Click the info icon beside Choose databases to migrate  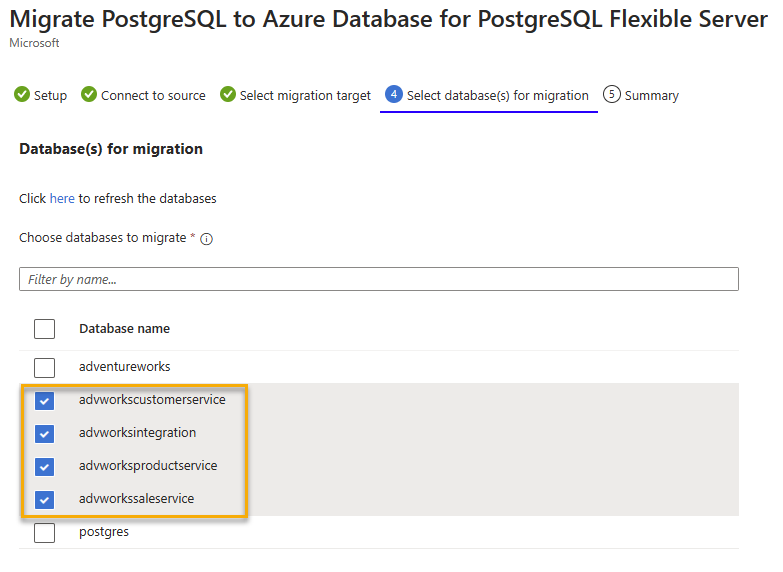click(x=206, y=239)
